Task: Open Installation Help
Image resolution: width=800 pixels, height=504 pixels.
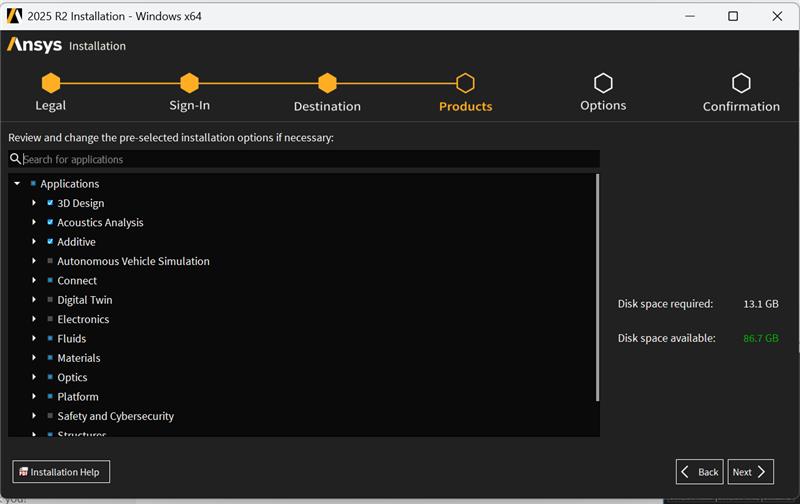Action: [x=61, y=472]
